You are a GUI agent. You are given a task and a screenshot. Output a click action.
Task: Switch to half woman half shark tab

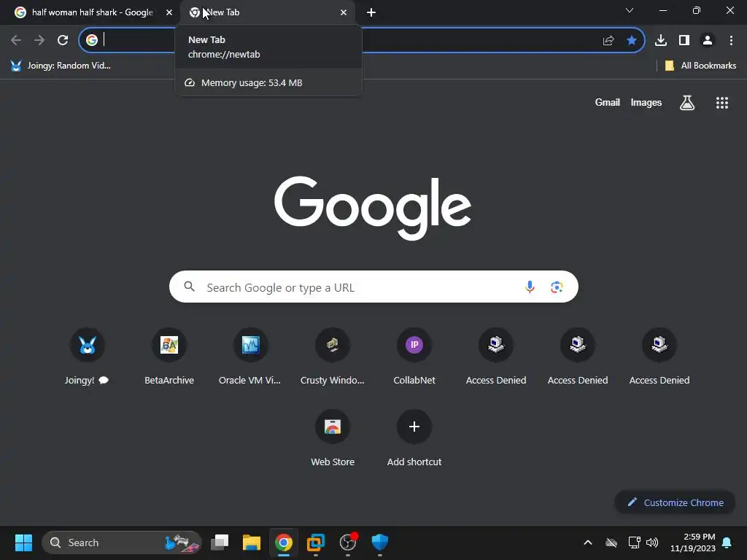[93, 12]
